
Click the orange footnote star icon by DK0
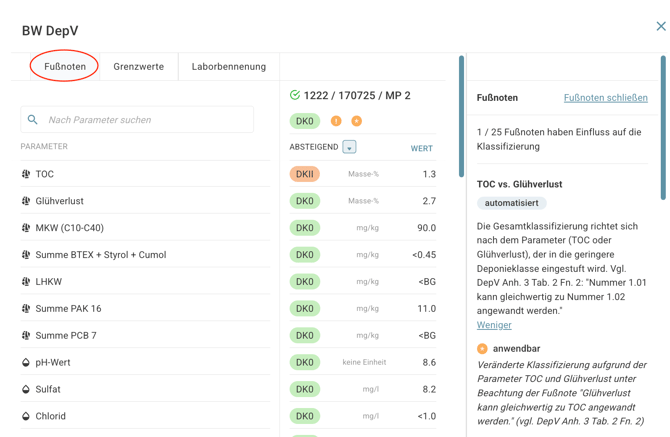pos(356,121)
